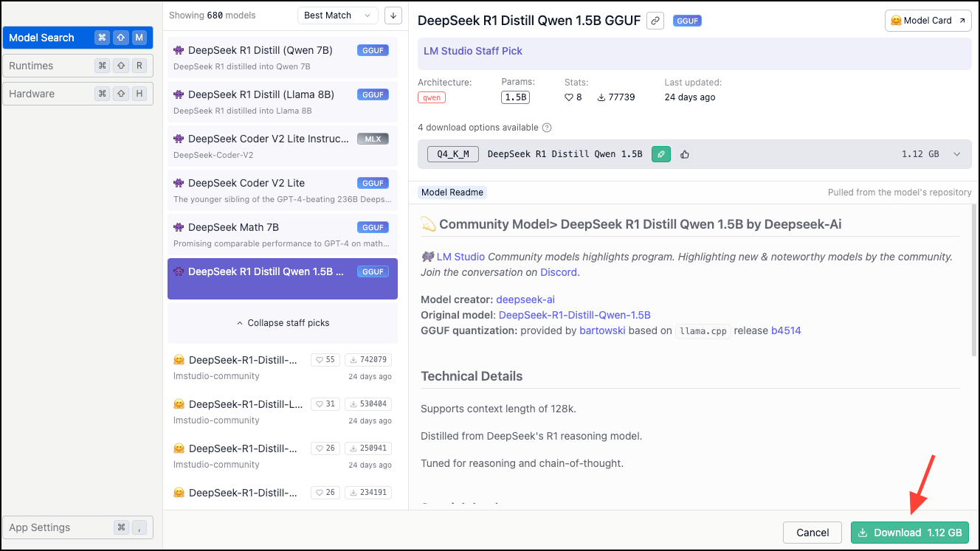This screenshot has width=980, height=551.
Task: Open bartowski link
Action: tap(602, 330)
